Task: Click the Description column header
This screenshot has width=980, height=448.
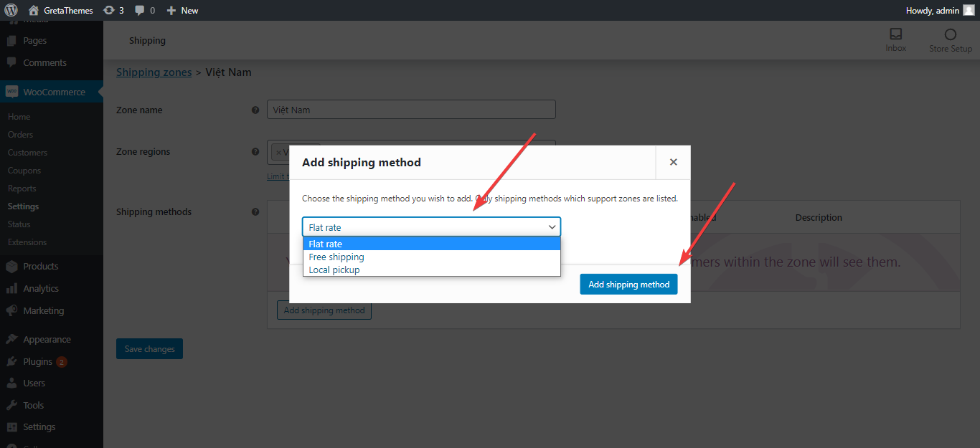Action: pyautogui.click(x=819, y=217)
